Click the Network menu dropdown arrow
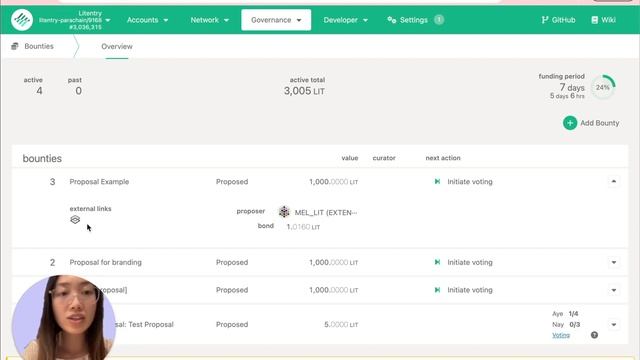Image resolution: width=640 pixels, height=360 pixels. [226, 20]
